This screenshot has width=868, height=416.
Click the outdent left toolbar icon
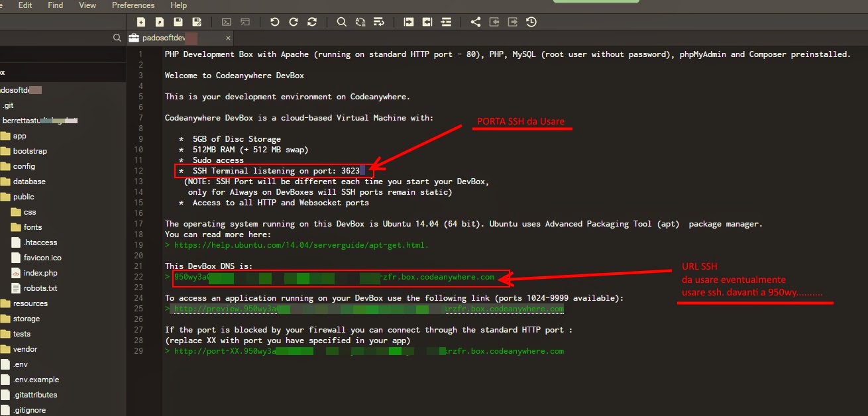[427, 22]
